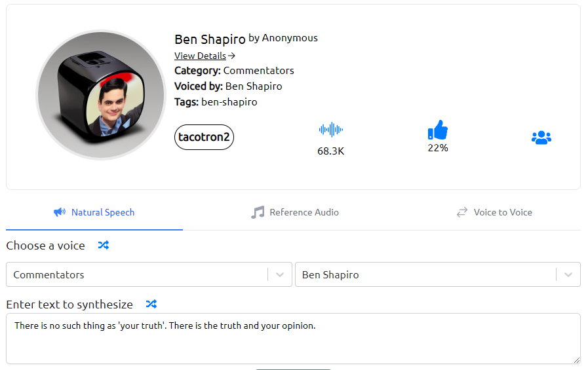Grab the text area corner handle
588x370 pixels.
pyautogui.click(x=576, y=360)
